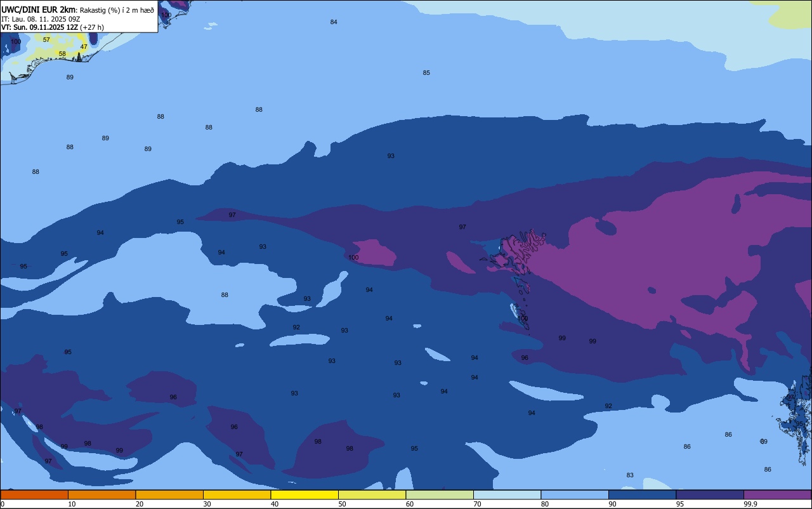Click the medium blue 90–95 legend swatch

[x=642, y=494]
